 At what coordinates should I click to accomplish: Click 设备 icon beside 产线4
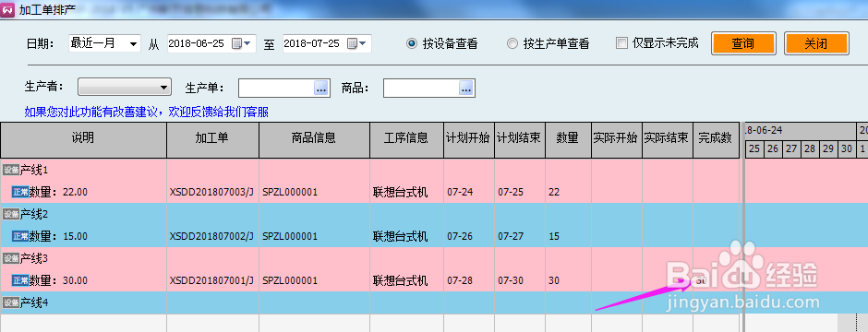tap(11, 302)
